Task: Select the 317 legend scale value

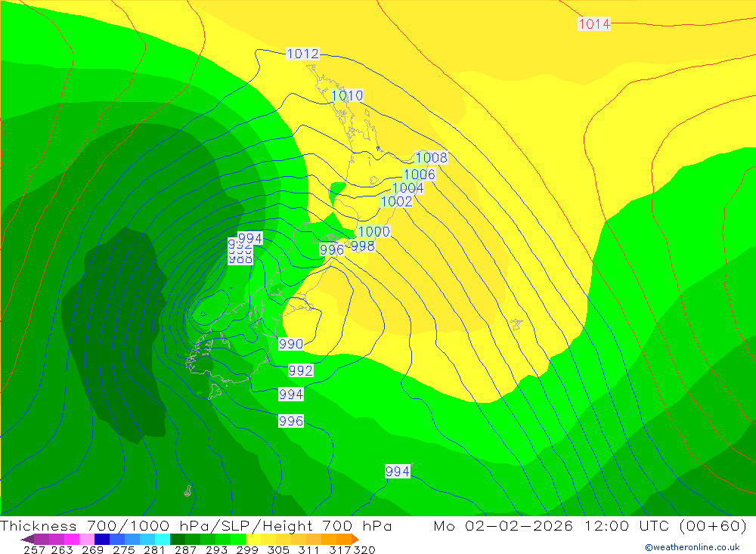Action: [340, 549]
